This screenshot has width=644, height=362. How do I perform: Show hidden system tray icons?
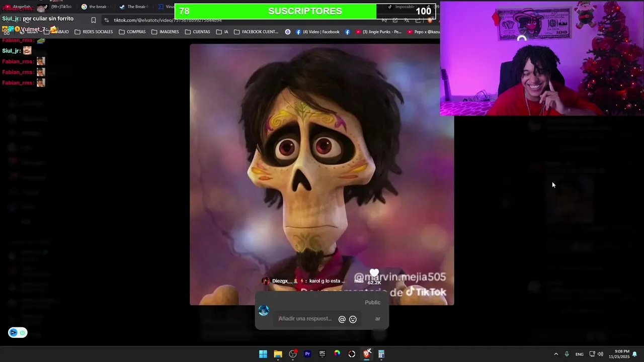click(556, 354)
